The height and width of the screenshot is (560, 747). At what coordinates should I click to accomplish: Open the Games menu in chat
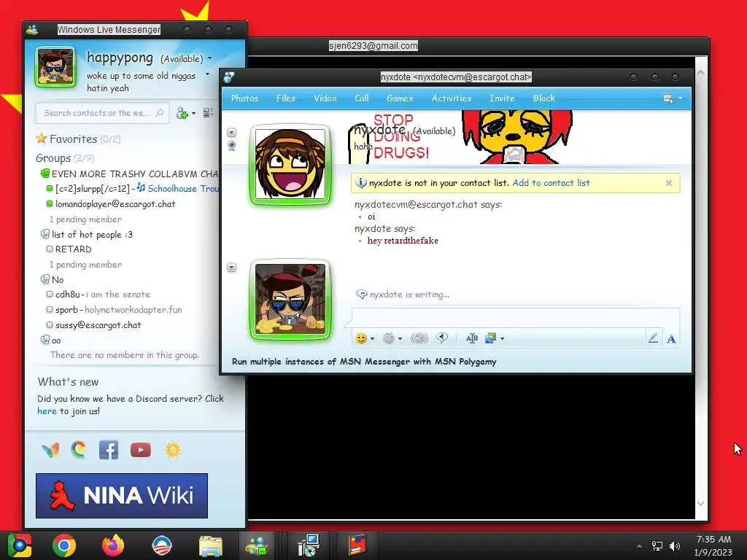pyautogui.click(x=399, y=98)
